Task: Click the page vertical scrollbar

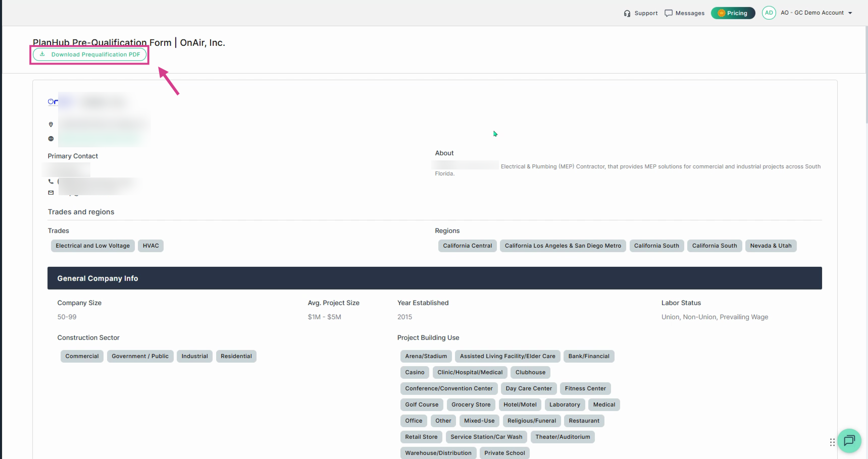Action: 866,76
